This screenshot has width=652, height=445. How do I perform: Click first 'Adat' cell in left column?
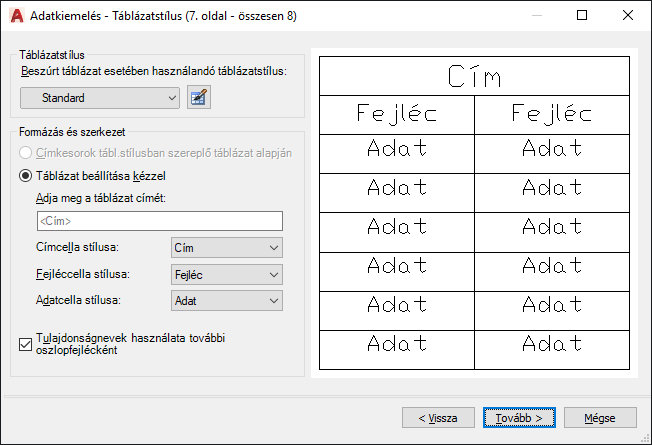click(397, 149)
